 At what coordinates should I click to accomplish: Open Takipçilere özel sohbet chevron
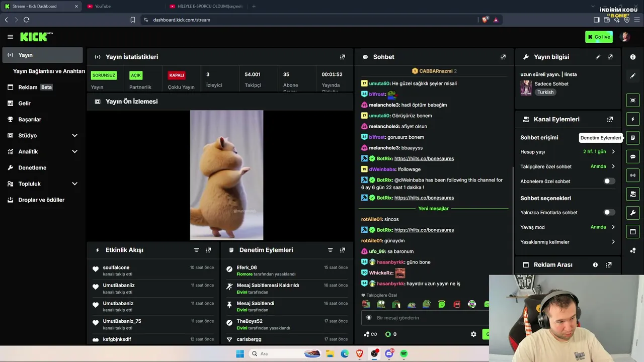point(613,166)
